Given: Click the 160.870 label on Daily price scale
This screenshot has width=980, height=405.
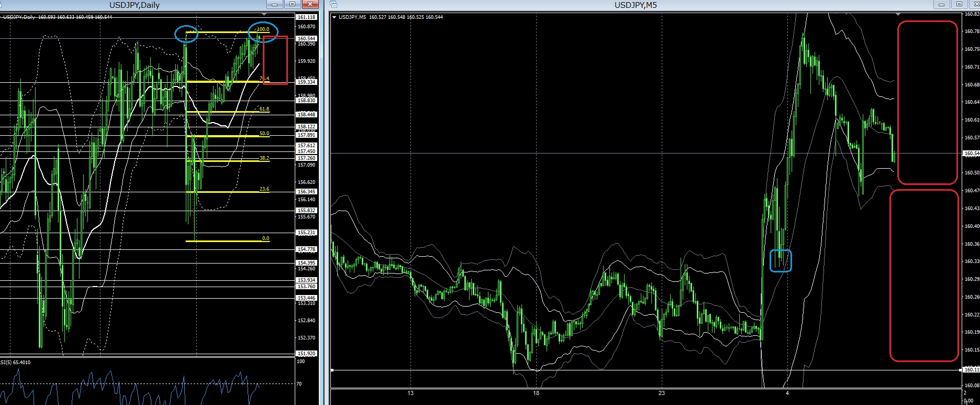Looking at the screenshot, I should pyautogui.click(x=306, y=27).
